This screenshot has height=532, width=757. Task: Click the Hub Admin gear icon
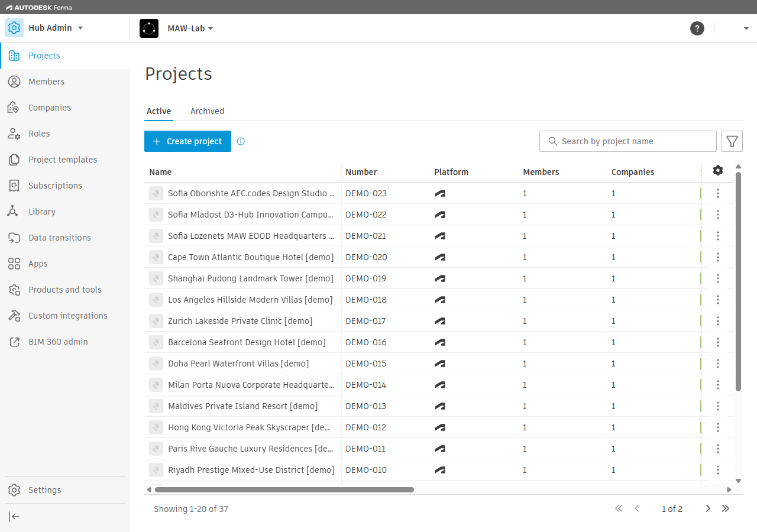[x=14, y=28]
